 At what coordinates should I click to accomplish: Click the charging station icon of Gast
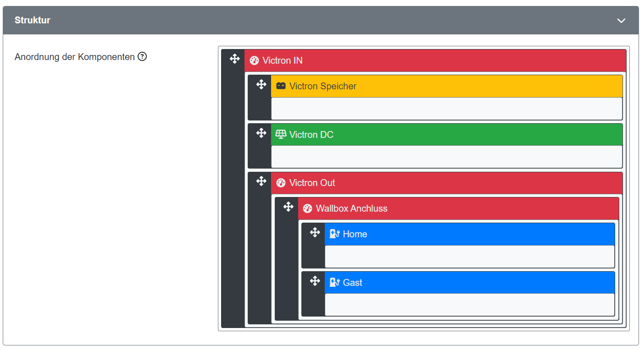[334, 283]
